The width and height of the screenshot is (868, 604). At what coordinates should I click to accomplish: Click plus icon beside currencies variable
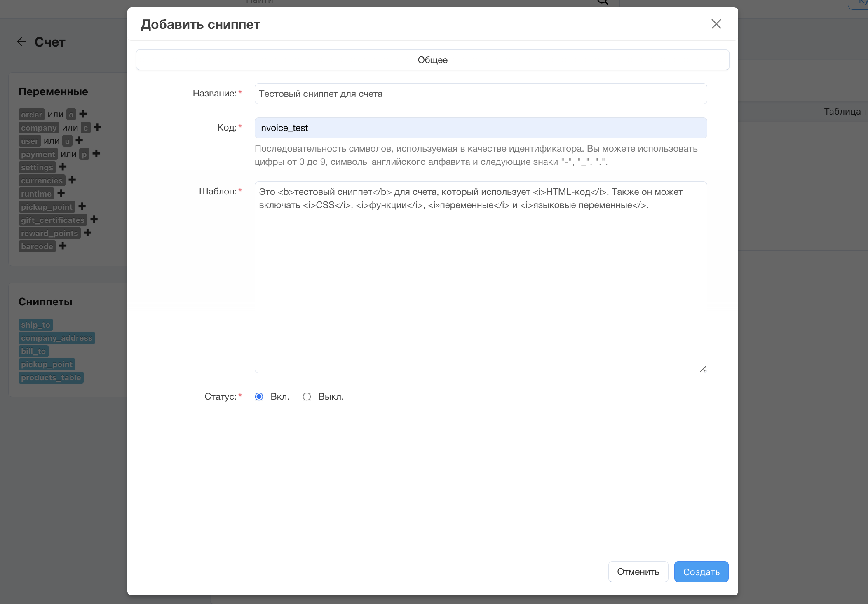pyautogui.click(x=72, y=180)
